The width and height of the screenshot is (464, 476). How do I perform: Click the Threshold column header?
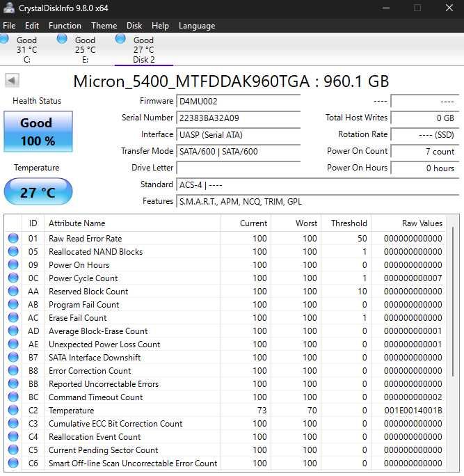point(346,223)
